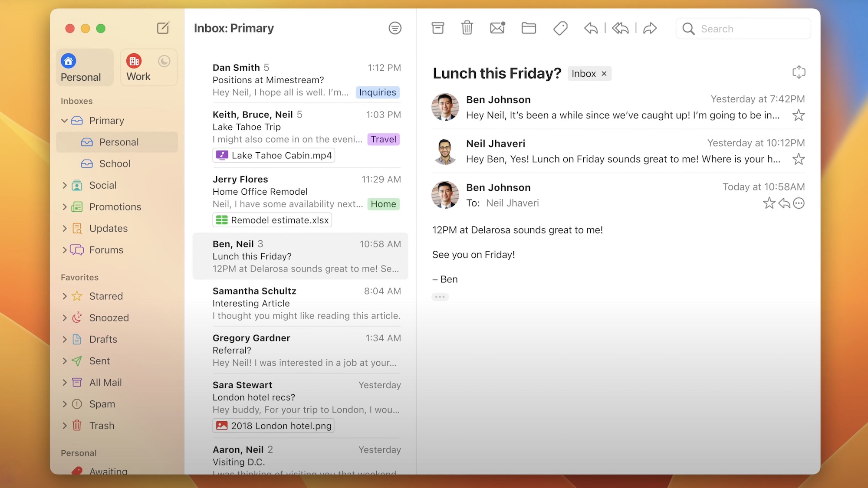Expand the All Mail mailbox
The image size is (868, 488).
[x=65, y=383]
